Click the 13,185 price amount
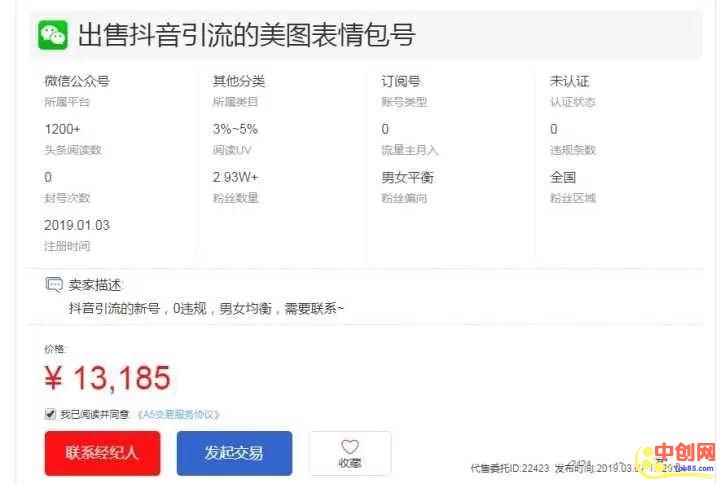Image resolution: width=720 pixels, height=484 pixels. 122,378
